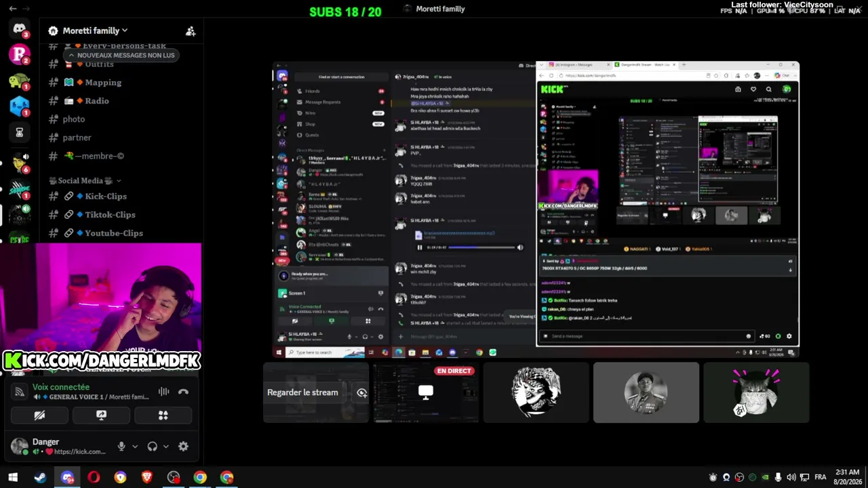Image resolution: width=868 pixels, height=488 pixels.
Task: Open the green turtle server icon
Action: (19, 81)
